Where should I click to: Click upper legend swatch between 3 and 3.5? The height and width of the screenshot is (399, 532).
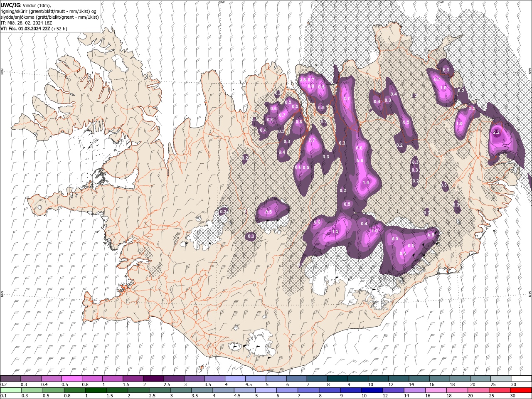pos(194,379)
